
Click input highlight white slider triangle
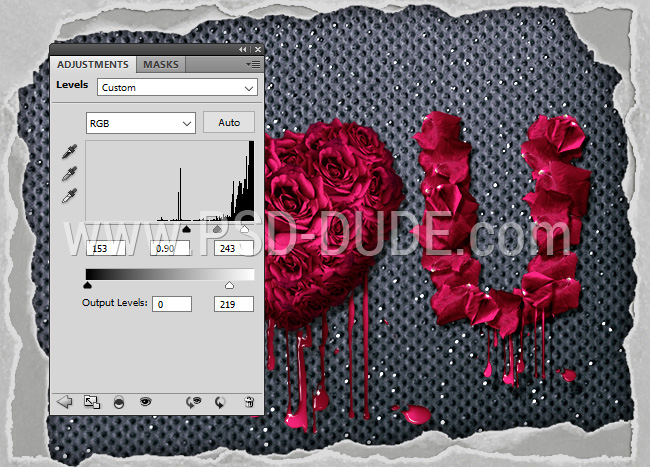pos(245,229)
